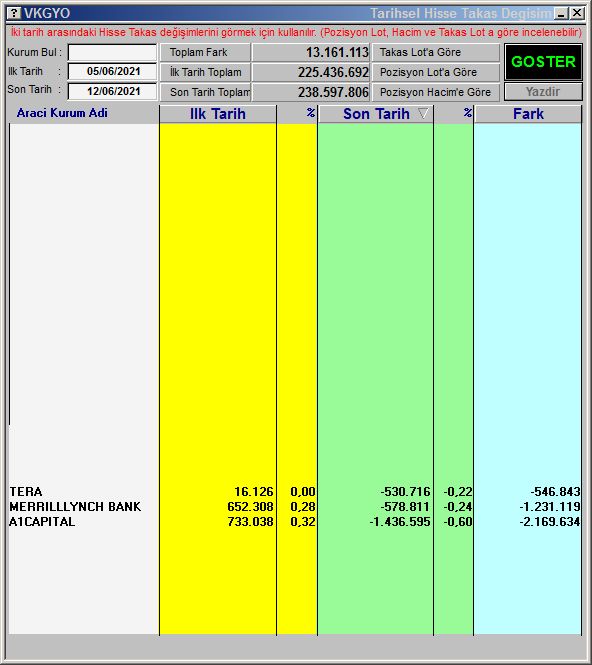Image resolution: width=592 pixels, height=665 pixels.
Task: Click the GOSTER button
Action: (543, 62)
